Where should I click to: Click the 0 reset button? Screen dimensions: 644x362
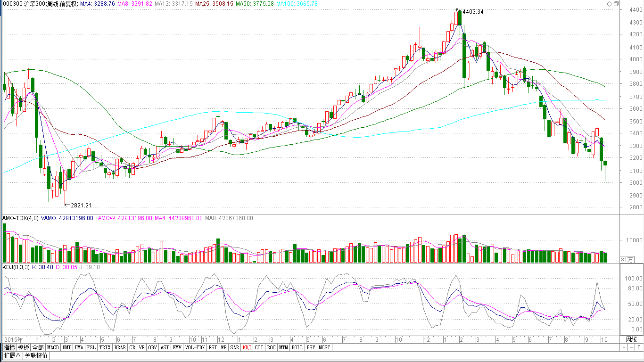click(639, 347)
